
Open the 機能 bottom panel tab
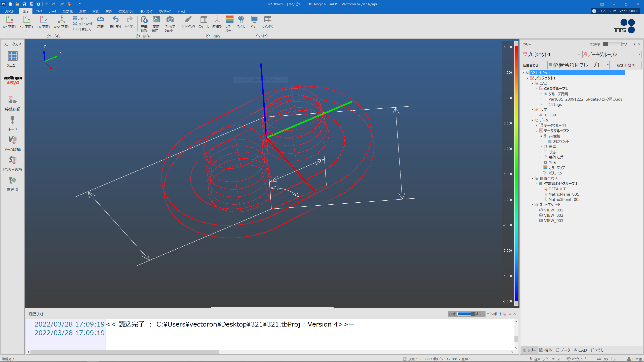(x=546, y=350)
